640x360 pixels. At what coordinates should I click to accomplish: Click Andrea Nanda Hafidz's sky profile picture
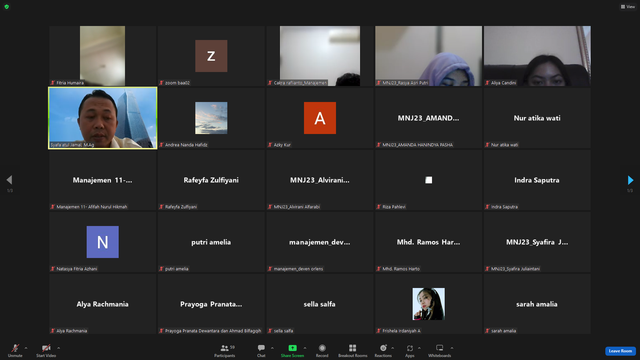point(211,118)
